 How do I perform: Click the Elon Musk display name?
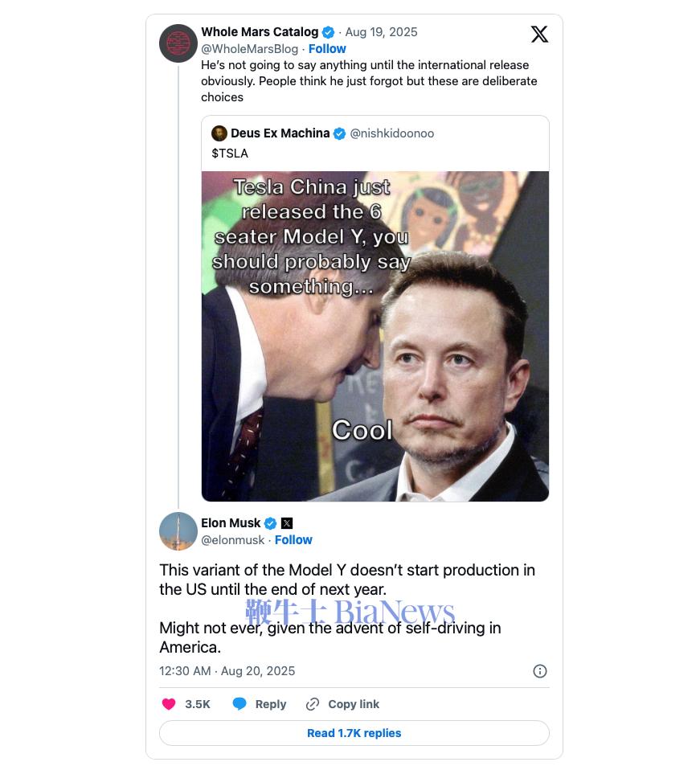[231, 523]
